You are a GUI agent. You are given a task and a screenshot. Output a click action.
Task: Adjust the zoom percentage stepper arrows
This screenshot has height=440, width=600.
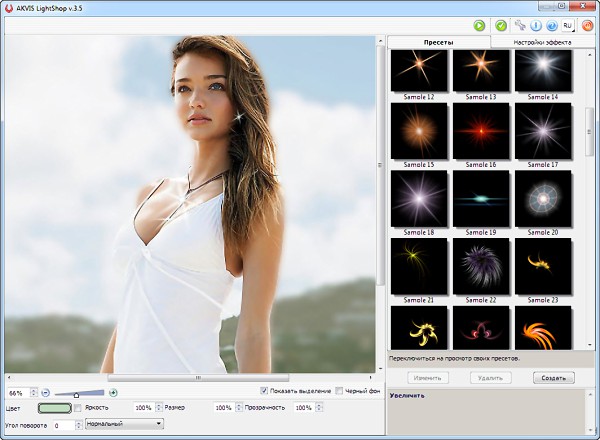click(34, 393)
